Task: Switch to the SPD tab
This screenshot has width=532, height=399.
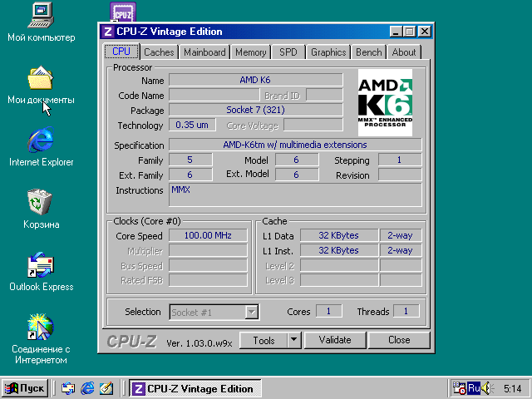Action: click(x=288, y=52)
